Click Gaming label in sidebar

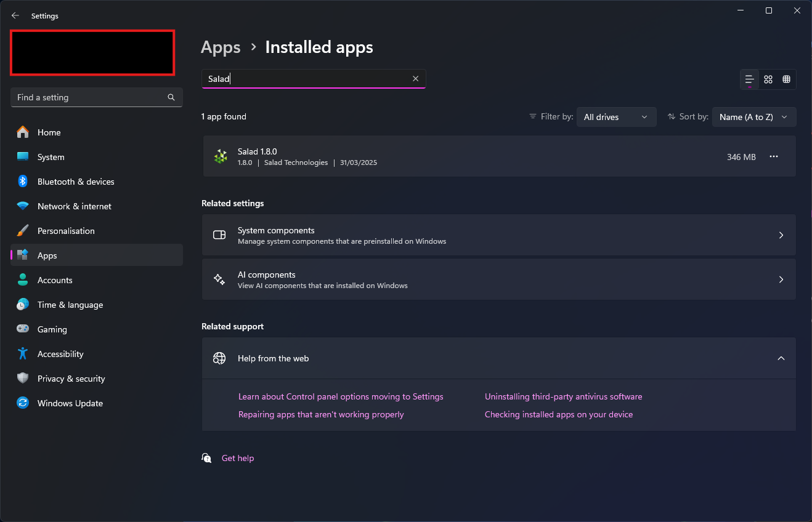[52, 329]
